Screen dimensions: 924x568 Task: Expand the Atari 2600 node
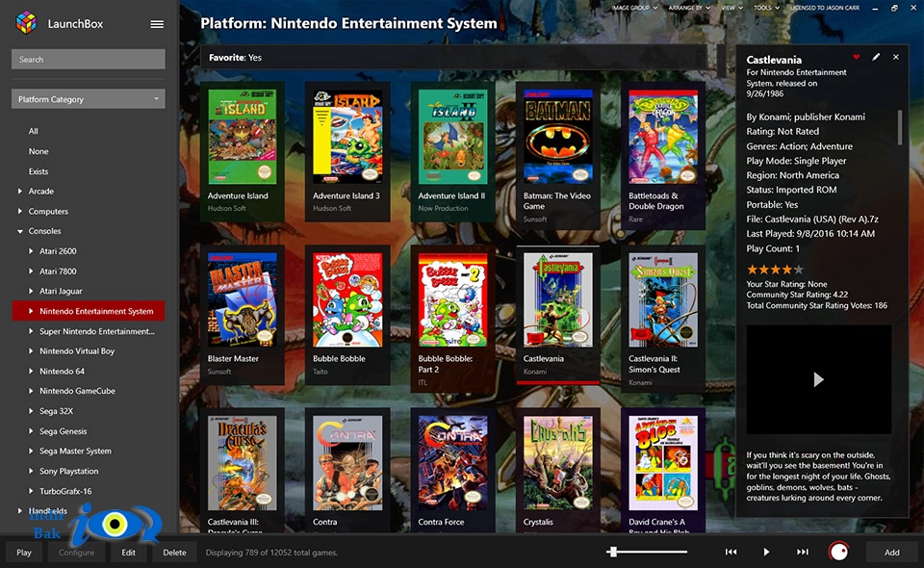(x=31, y=251)
